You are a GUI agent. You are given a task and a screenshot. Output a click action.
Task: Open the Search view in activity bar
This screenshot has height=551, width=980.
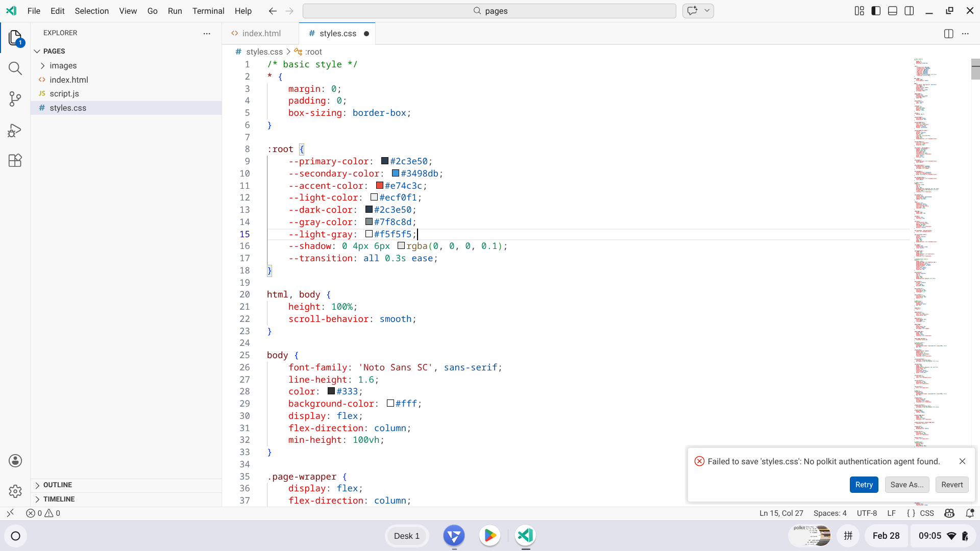pos(15,68)
